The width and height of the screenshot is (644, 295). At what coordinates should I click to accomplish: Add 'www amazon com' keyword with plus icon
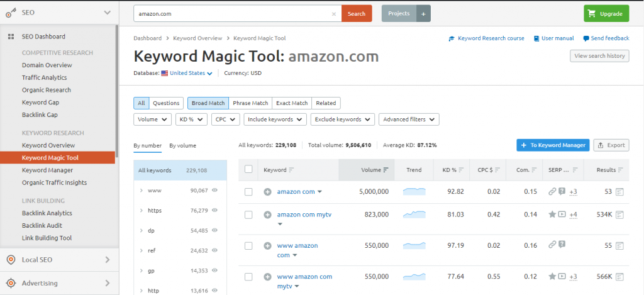click(x=267, y=246)
